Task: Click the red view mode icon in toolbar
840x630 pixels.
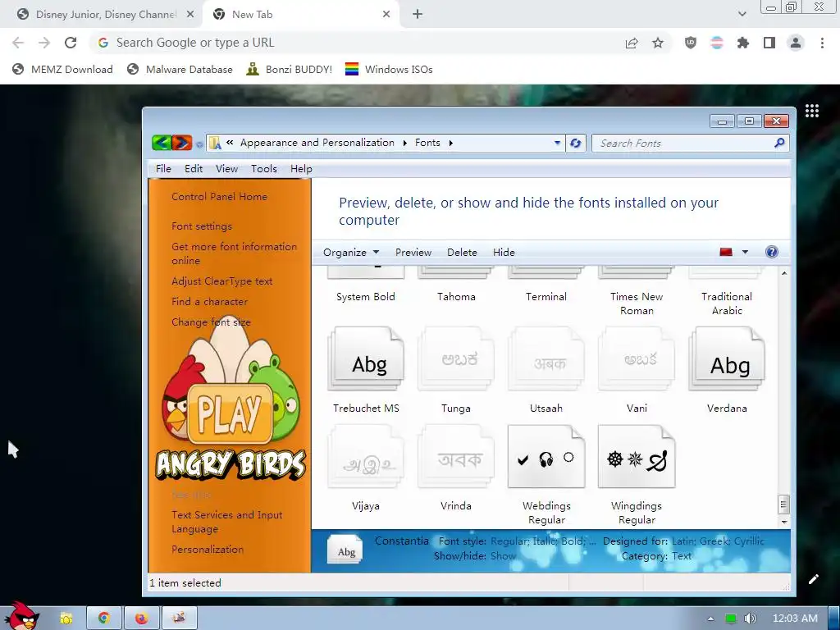Action: [x=726, y=252]
